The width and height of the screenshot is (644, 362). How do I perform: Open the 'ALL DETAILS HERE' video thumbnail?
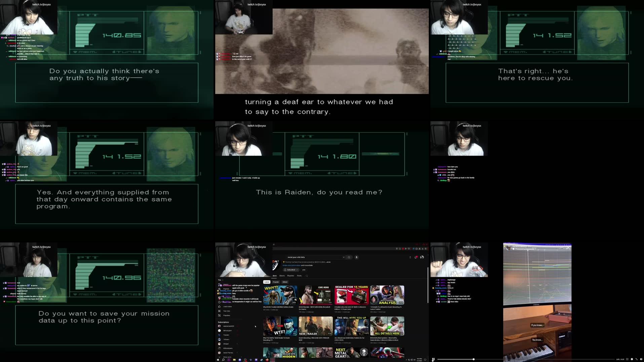point(387,326)
